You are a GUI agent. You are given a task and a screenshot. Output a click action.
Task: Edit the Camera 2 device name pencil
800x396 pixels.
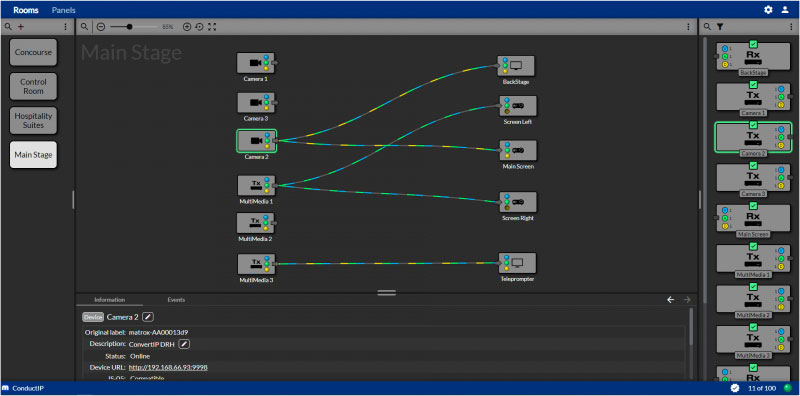pyautogui.click(x=147, y=317)
